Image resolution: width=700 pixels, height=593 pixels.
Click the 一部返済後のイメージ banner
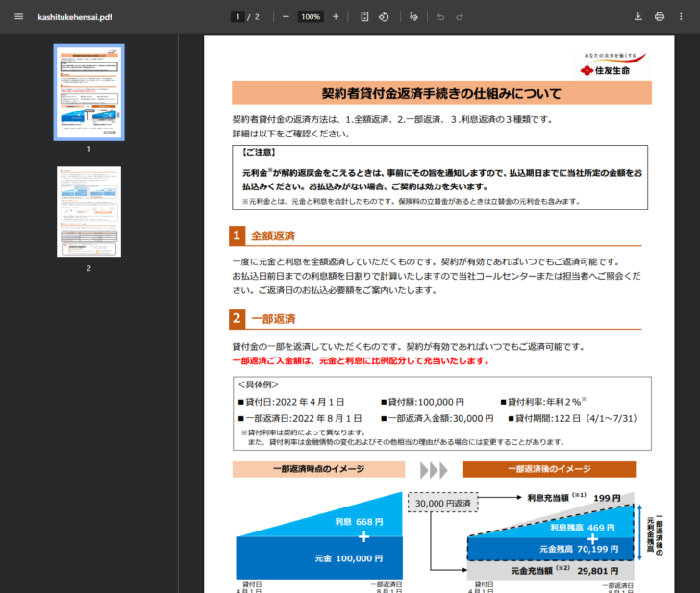(x=549, y=469)
